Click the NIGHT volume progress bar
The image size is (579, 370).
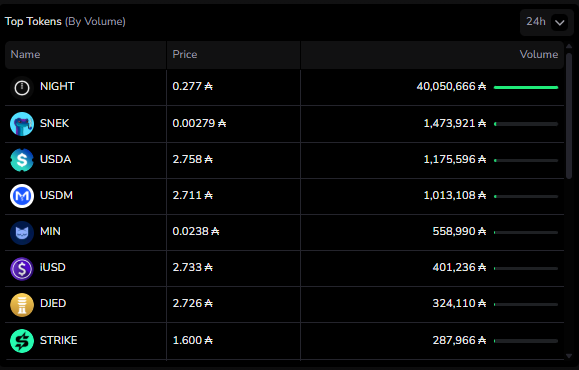pyautogui.click(x=526, y=88)
